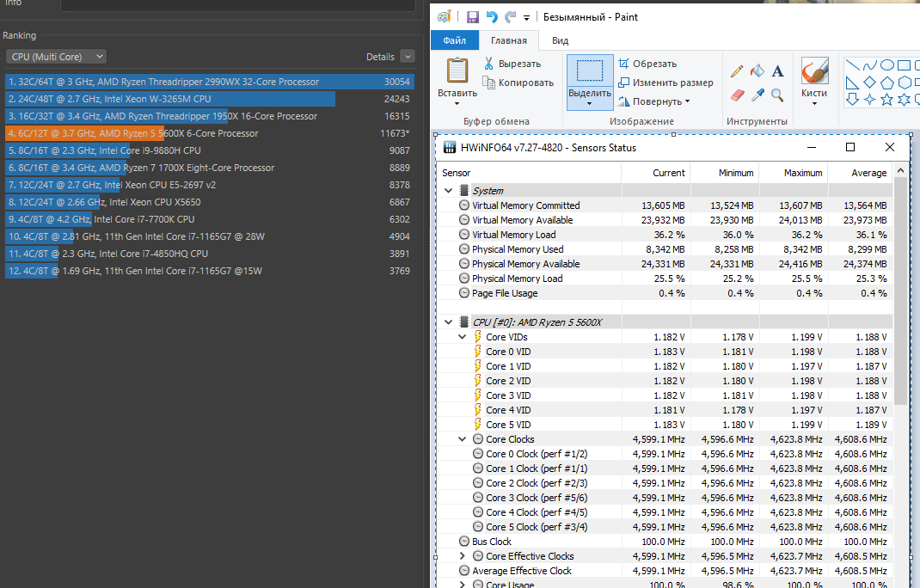Select the Intel Xeon CPU E5-2697 v2 row
The width and height of the screenshot is (920, 588).
210,185
